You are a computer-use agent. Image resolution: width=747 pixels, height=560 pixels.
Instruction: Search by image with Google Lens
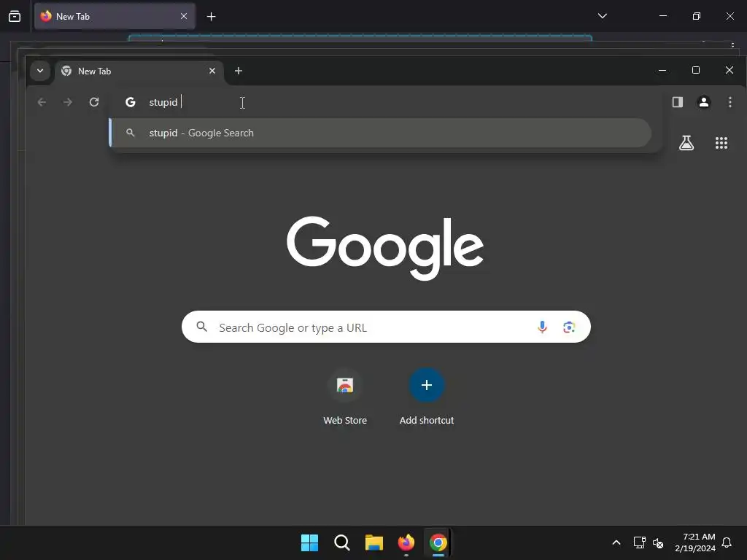pyautogui.click(x=569, y=327)
